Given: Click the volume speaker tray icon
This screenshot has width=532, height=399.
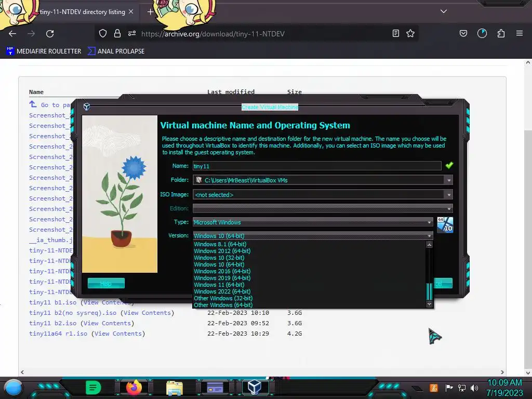Looking at the screenshot, I should coord(474,388).
